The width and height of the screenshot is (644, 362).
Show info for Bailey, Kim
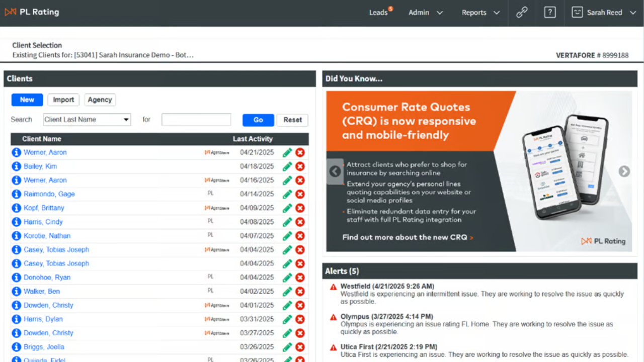click(17, 166)
